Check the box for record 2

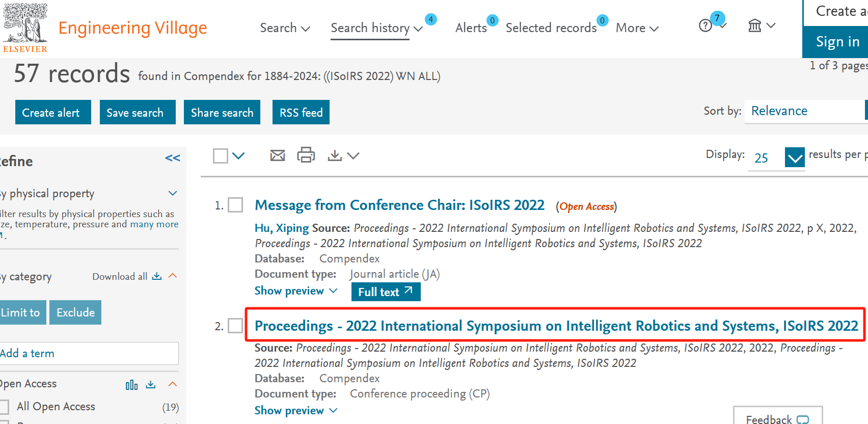click(x=235, y=326)
